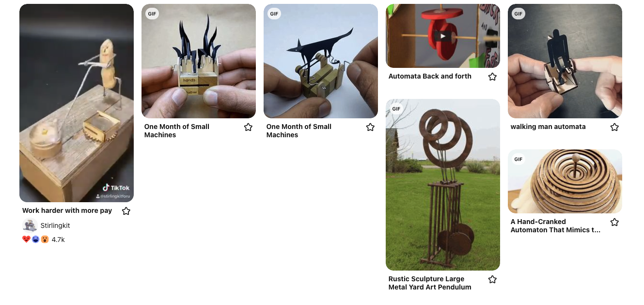Open the Stirlingkit username link

pyautogui.click(x=55, y=225)
